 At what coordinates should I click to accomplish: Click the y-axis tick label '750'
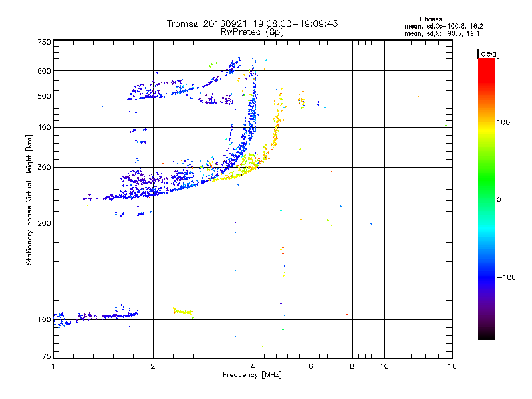(x=44, y=42)
